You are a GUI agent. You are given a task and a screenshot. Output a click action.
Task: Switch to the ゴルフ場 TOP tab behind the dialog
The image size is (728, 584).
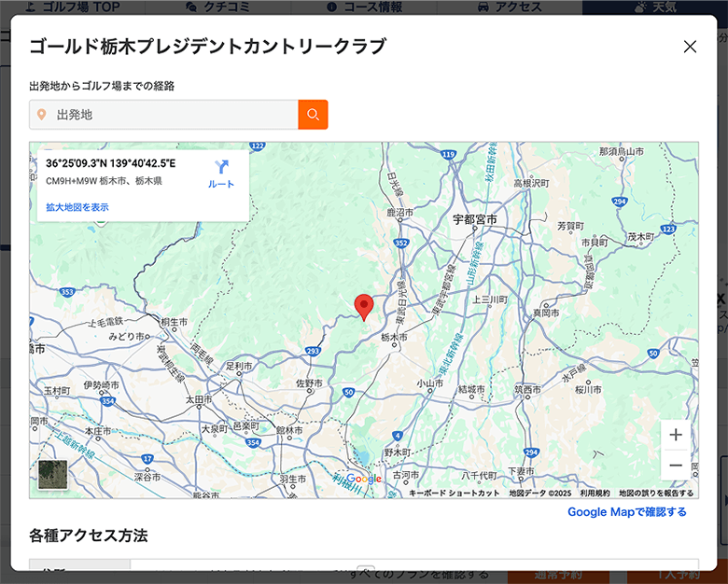click(73, 7)
